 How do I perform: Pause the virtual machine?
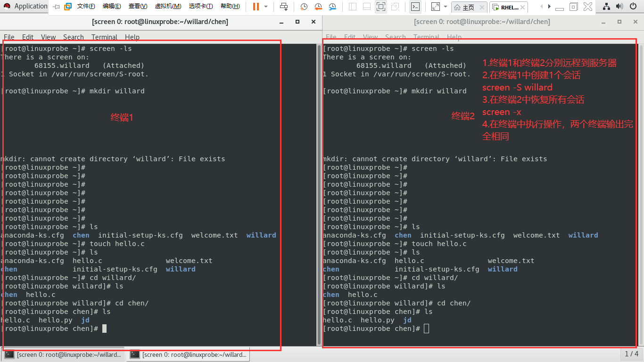pyautogui.click(x=256, y=7)
